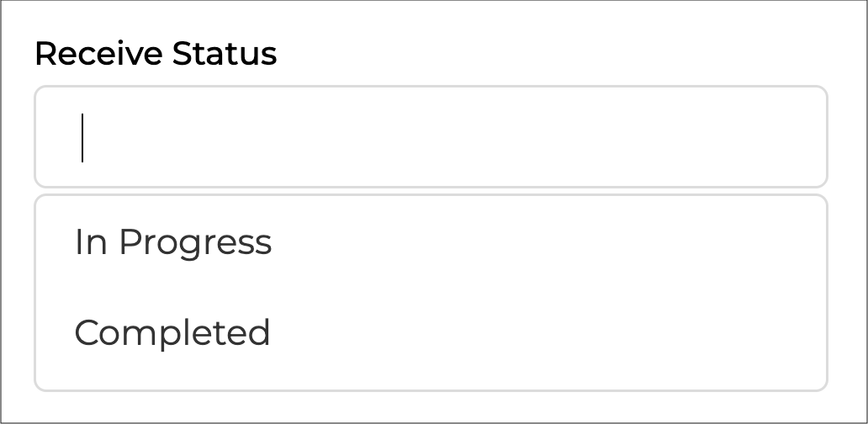Click the Completed list item
868x424 pixels.
pos(172,332)
